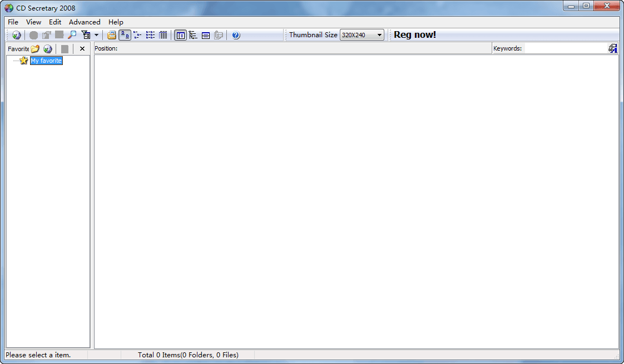Click the globe icon in main toolbar

(x=17, y=35)
